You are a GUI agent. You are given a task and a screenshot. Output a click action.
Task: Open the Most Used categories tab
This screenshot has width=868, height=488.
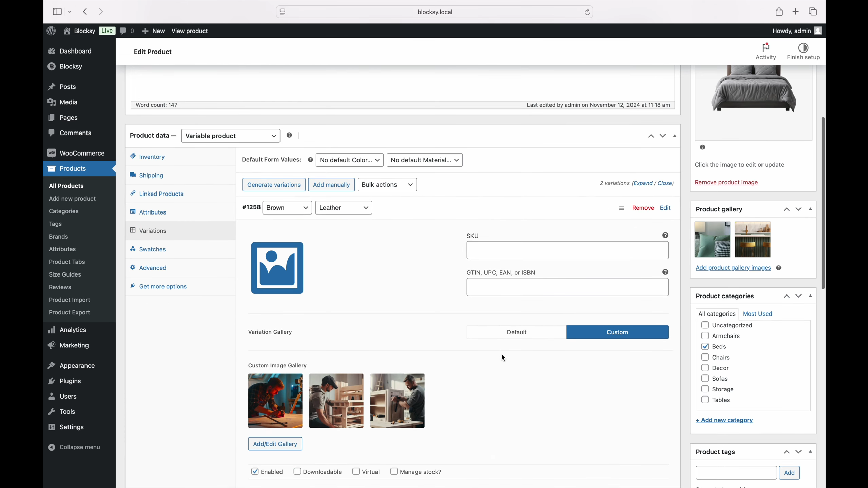tap(757, 314)
